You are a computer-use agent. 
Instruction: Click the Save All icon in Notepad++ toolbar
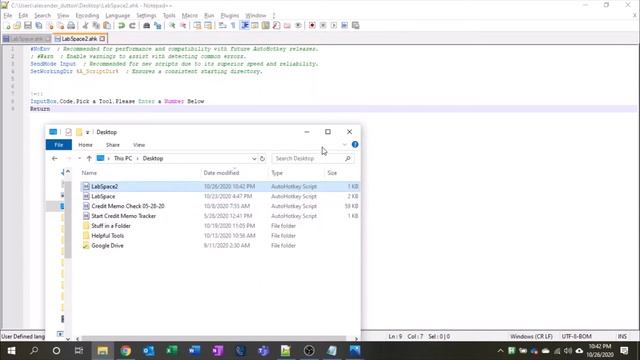point(39,26)
